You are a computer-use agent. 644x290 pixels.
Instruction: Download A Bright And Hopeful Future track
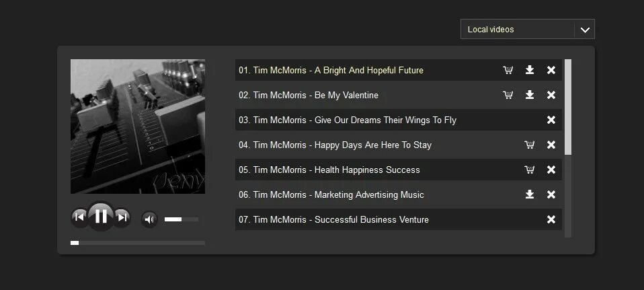pyautogui.click(x=530, y=70)
